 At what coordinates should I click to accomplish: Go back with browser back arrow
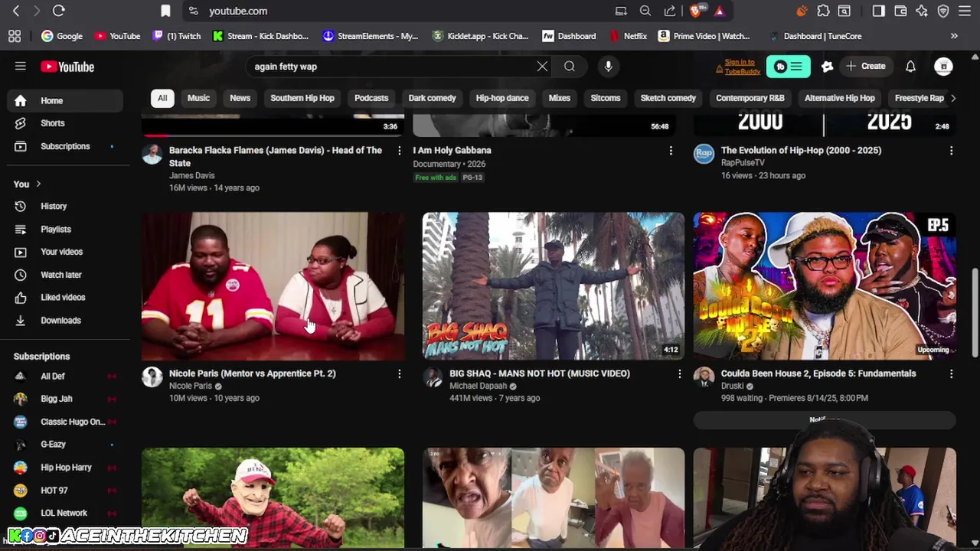click(16, 11)
